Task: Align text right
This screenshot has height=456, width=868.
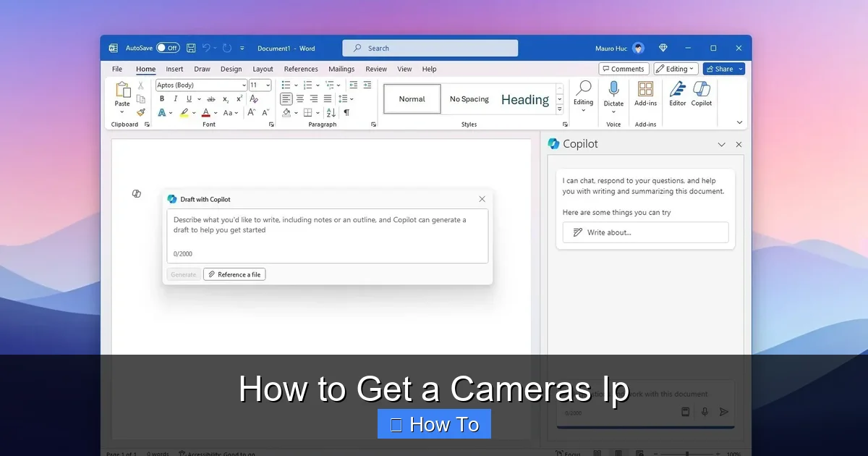Action: 314,99
